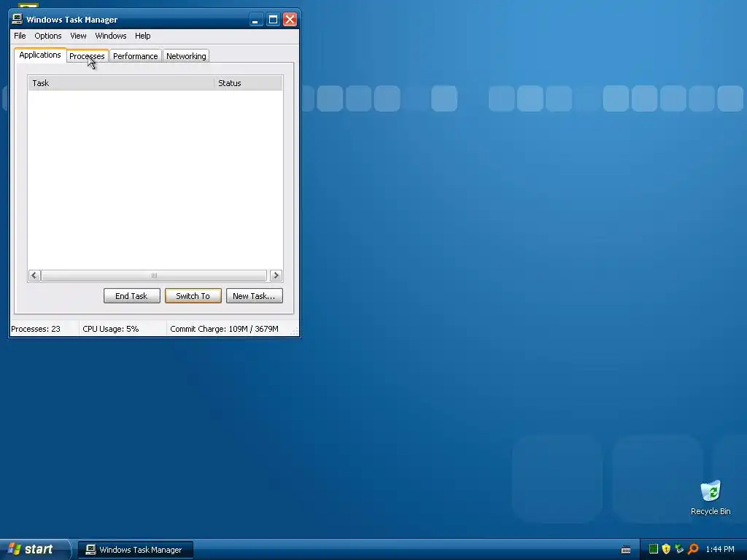Image resolution: width=747 pixels, height=560 pixels.
Task: Click the Safely Remove Hardware tray icon
Action: (679, 549)
